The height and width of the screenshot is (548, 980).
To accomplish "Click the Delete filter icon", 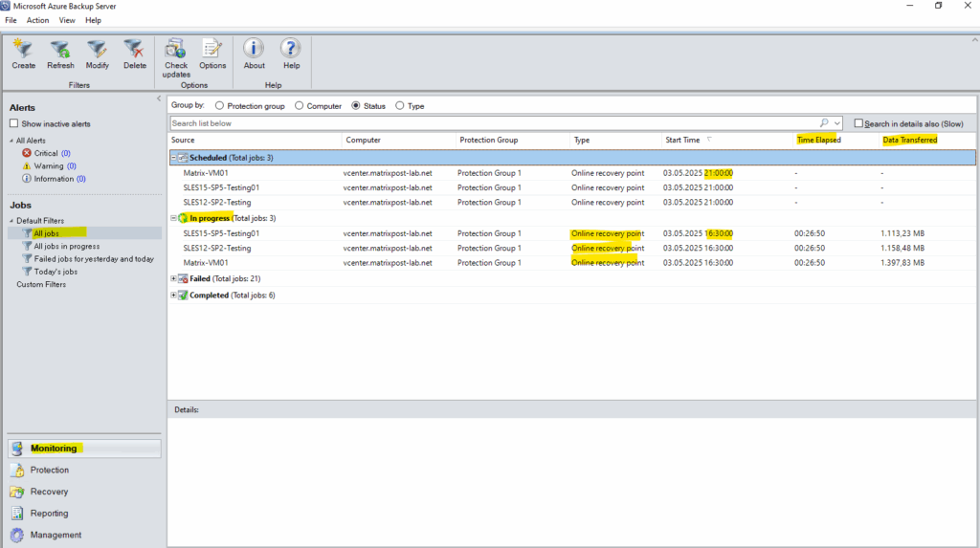I will tap(134, 49).
